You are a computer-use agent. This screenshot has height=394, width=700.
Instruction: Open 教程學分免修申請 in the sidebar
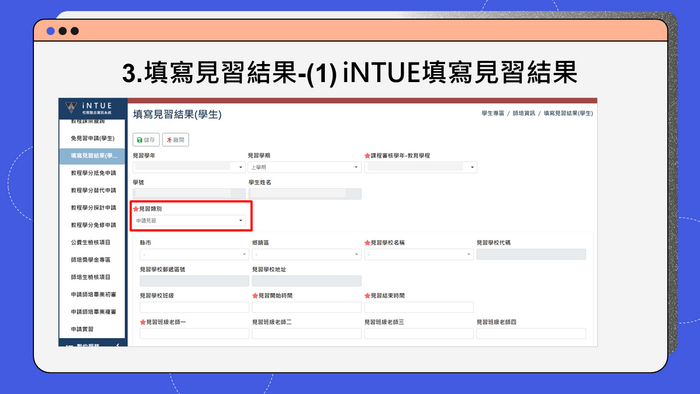pos(92,225)
